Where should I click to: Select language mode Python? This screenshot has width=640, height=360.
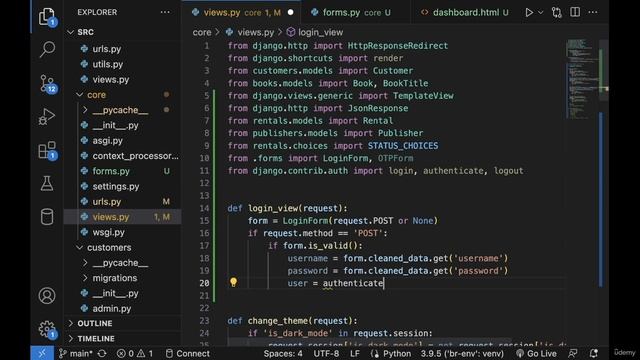coord(396,353)
